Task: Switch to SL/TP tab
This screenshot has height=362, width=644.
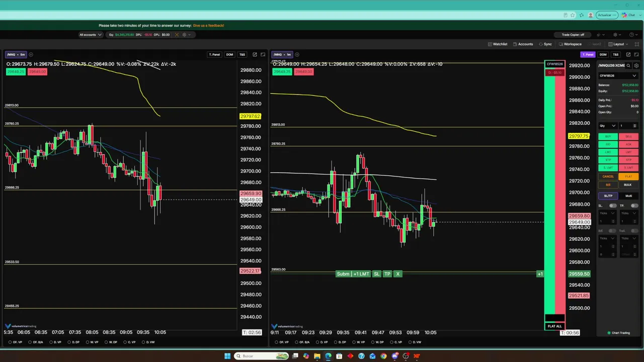Action: pos(608,196)
